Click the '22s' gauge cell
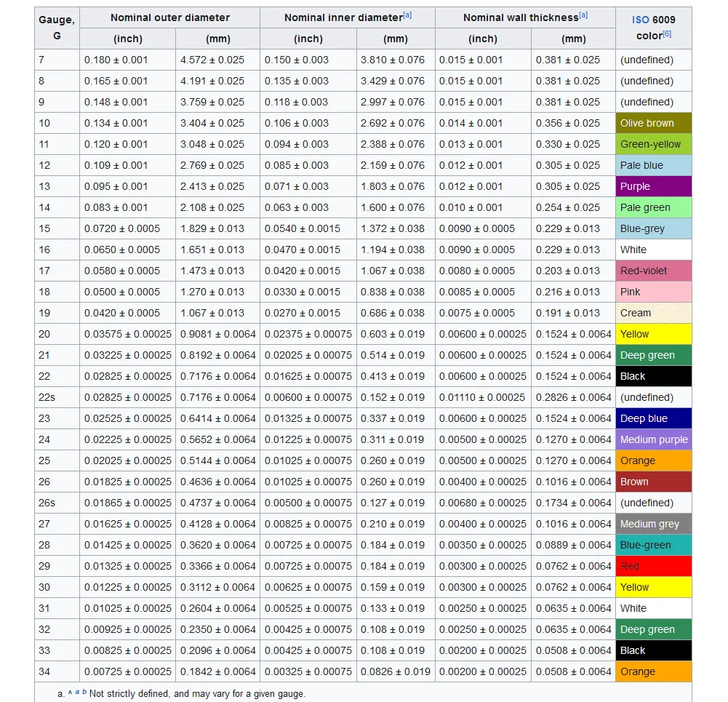Viewport: 728px width, 702px height. click(x=57, y=397)
